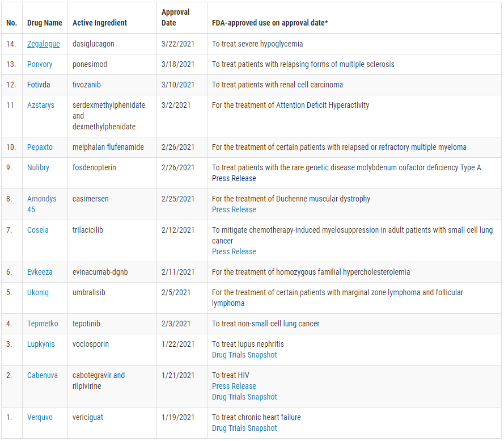The image size is (504, 441).
Task: Open the Evkeeza drug link
Action: (40, 272)
